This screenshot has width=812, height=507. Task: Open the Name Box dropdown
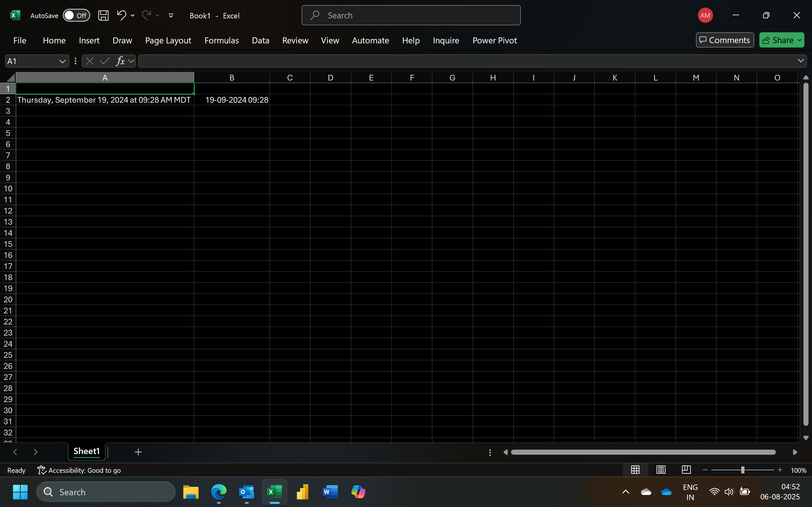tap(62, 61)
